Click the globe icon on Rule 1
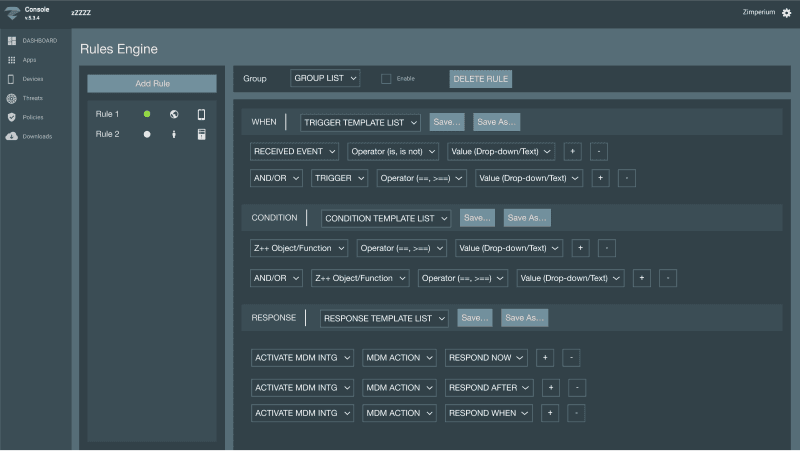This screenshot has height=451, width=800. pos(174,114)
